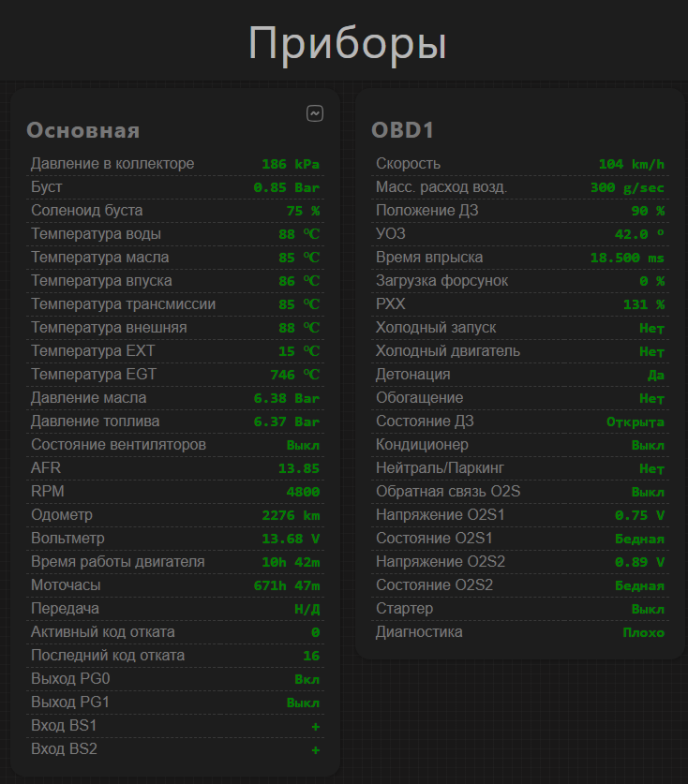The width and height of the screenshot is (688, 784).
Task: Click the OBD1 panel heading
Action: [402, 130]
